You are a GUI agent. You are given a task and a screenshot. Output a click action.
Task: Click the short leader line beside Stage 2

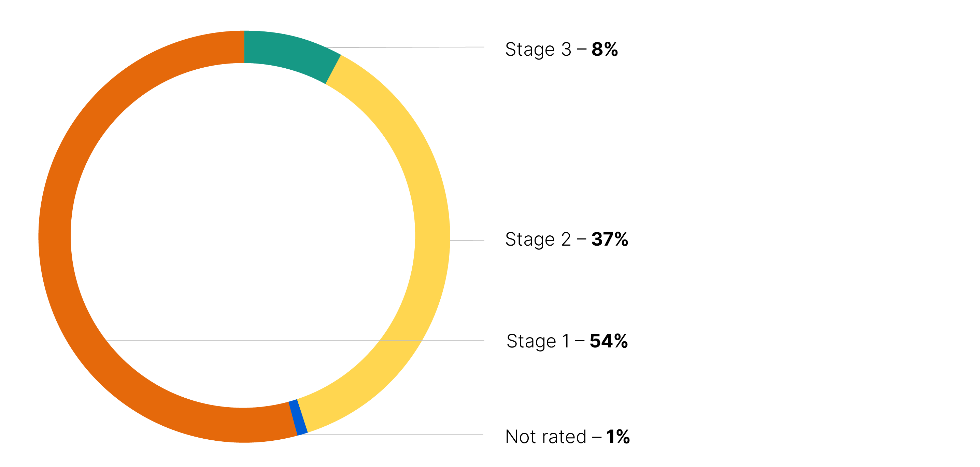[x=467, y=240]
